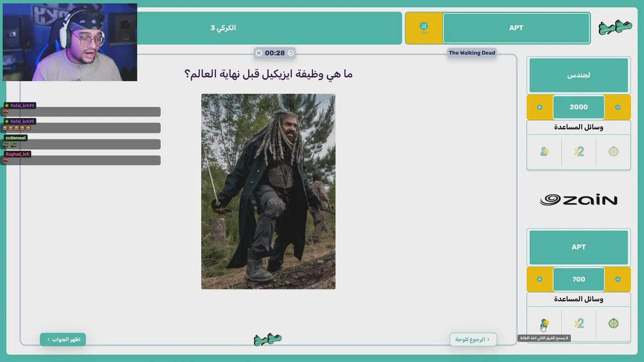Click The Walking Dead category label
Image resolution: width=644 pixels, height=362 pixels.
[x=472, y=53]
